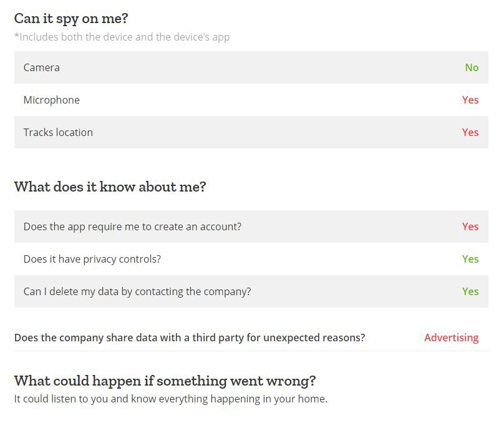Open the red "Advertising" text
Image resolution: width=504 pixels, height=423 pixels.
click(x=451, y=338)
